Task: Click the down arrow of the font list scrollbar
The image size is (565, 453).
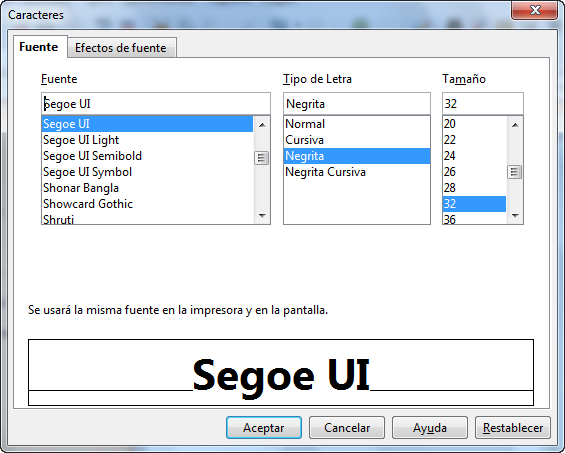Action: [x=262, y=216]
